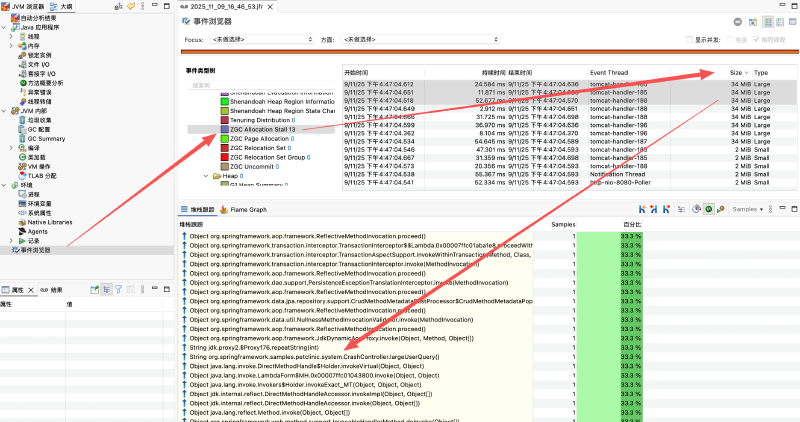This screenshot has height=422, width=800.
Task: Click the GC Summary page icon
Action: [22, 138]
